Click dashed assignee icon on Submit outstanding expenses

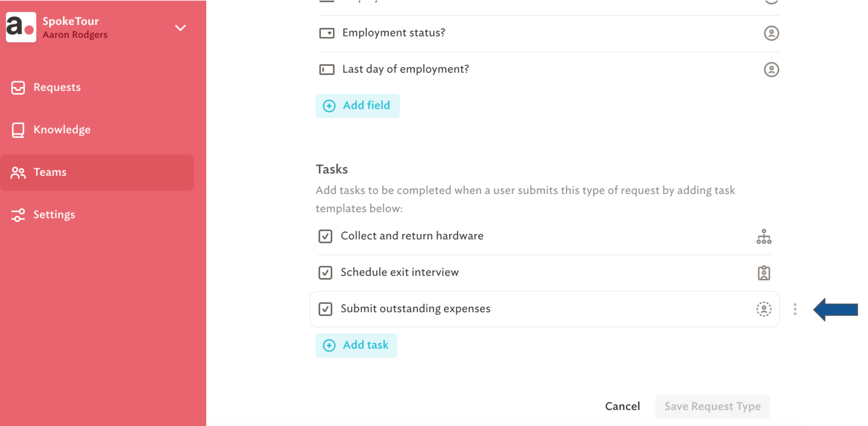click(764, 309)
